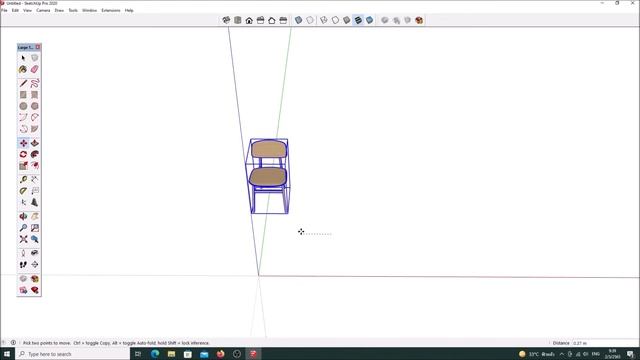Activate the highlighted Move tool
The width and height of the screenshot is (640, 360).
(x=23, y=143)
